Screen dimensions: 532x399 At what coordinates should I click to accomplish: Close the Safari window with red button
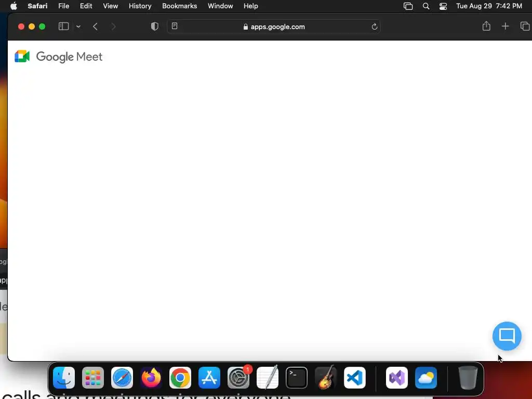point(21,26)
